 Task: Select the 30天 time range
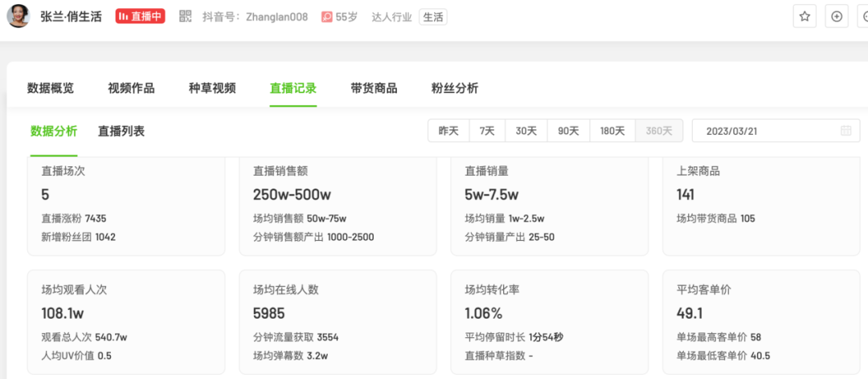(526, 131)
